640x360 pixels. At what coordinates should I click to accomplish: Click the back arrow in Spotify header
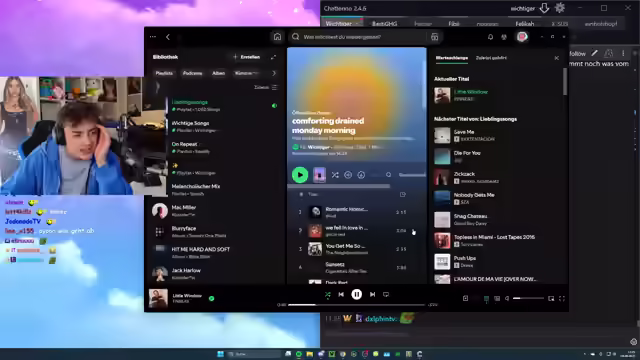coord(168,37)
